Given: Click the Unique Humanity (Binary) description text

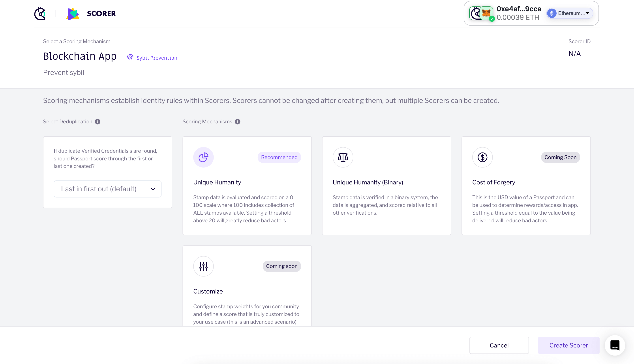Looking at the screenshot, I should click(385, 205).
